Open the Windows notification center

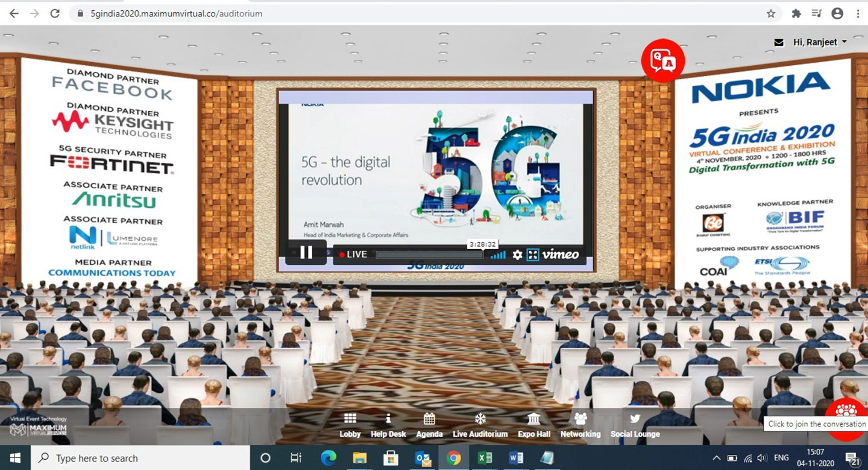tap(852, 459)
